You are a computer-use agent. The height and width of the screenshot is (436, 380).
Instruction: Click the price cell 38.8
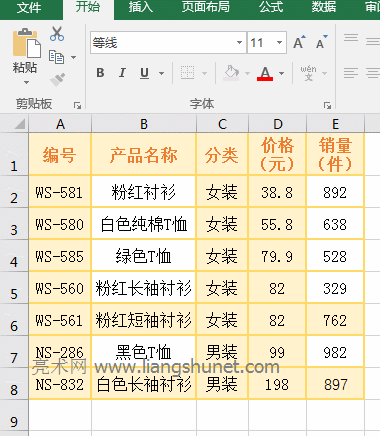pos(277,192)
